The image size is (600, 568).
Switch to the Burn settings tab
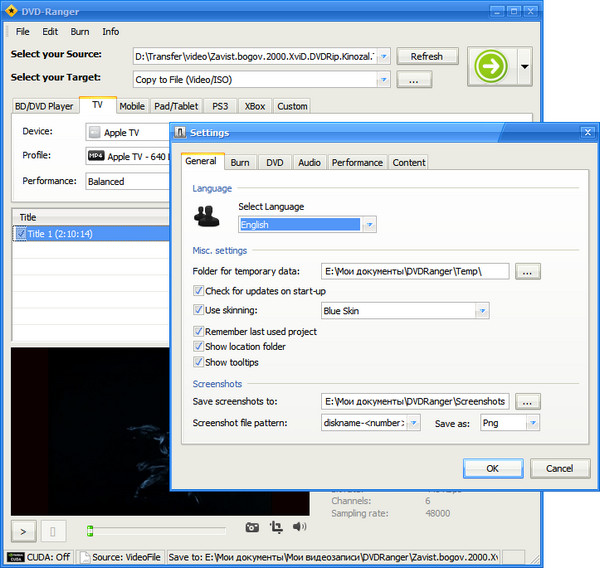pos(240,162)
